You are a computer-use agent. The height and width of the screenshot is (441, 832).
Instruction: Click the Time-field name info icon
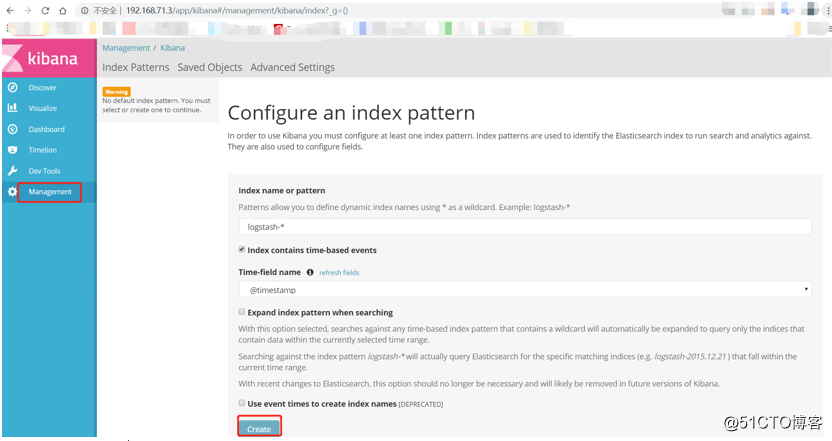310,272
